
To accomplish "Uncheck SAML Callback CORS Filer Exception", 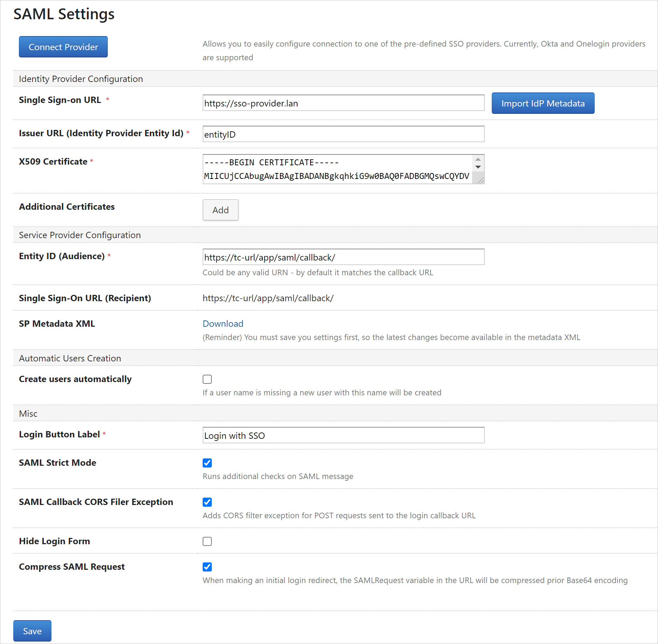I will tap(207, 502).
